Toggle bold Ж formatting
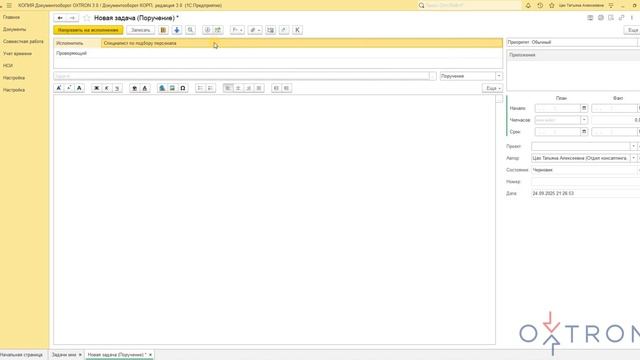Image resolution: width=640 pixels, height=360 pixels. (x=97, y=88)
